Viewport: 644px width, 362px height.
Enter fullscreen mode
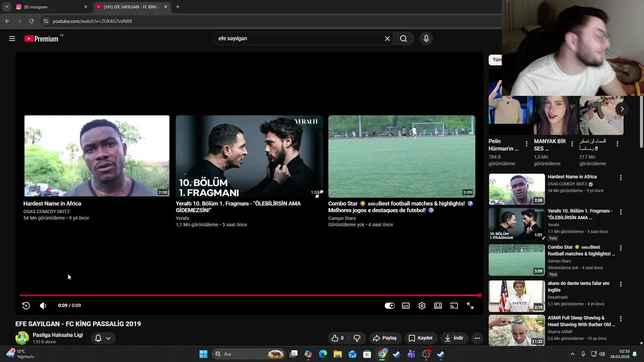pos(470,306)
